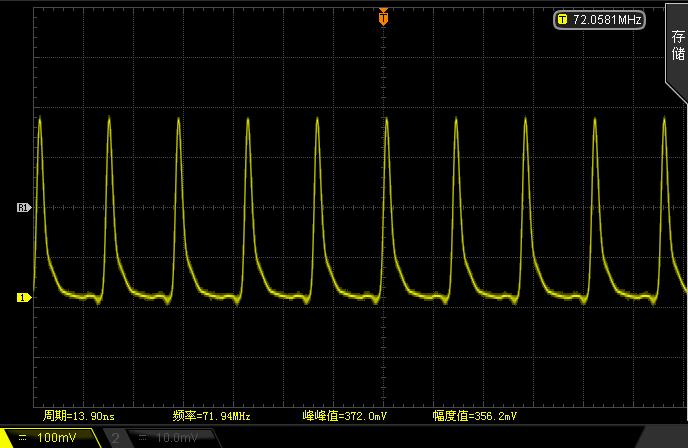
Task: Click the R1 reference waveform marker
Action: (24, 208)
